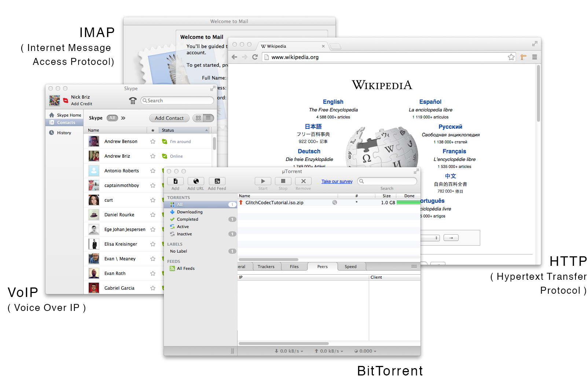
Task: Close the Wikipedia browser tab
Action: (323, 46)
